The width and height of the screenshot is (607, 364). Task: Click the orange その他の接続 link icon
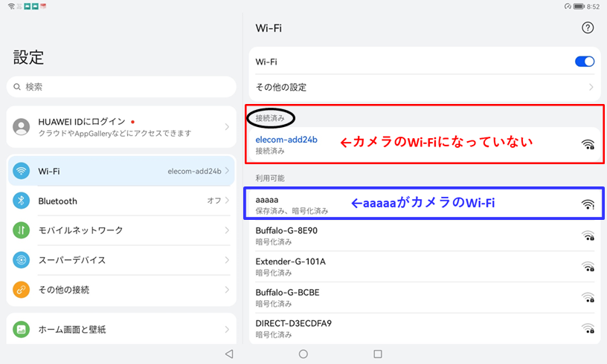[22, 290]
